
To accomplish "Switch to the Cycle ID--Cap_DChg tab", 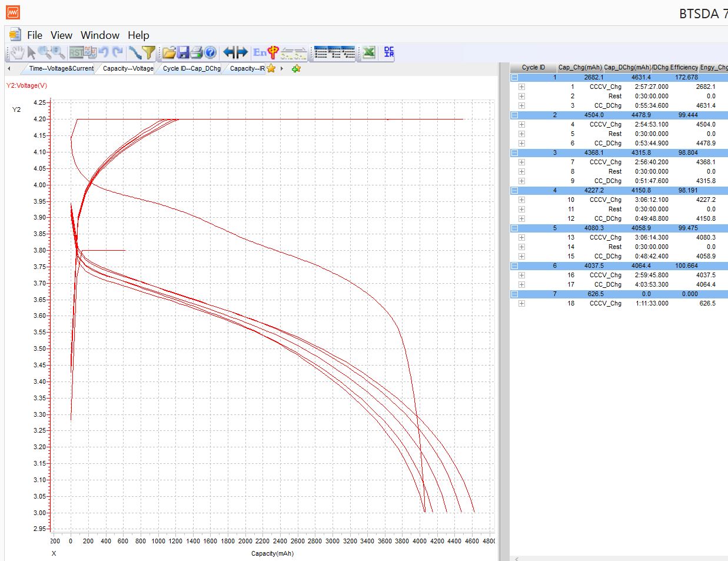I will pyautogui.click(x=191, y=68).
